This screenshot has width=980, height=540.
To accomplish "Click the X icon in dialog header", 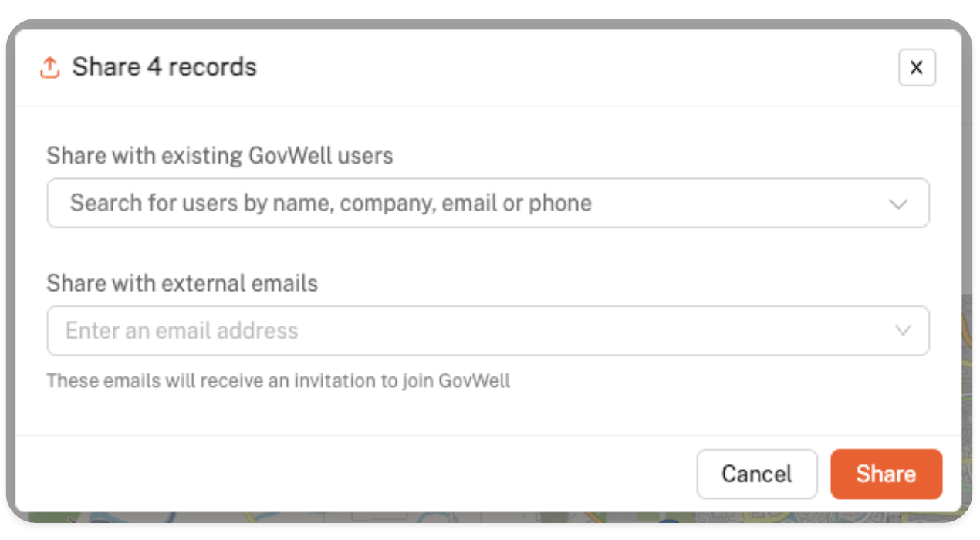I will point(917,68).
